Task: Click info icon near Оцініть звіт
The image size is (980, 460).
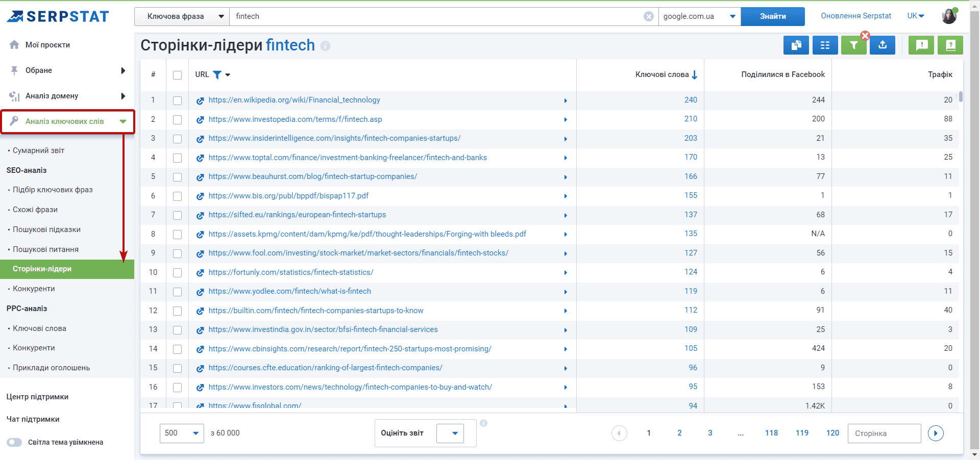Action: click(x=483, y=423)
